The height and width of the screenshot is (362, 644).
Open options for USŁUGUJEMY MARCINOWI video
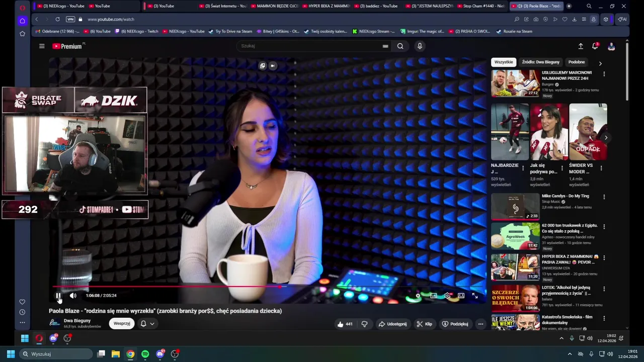tap(604, 74)
